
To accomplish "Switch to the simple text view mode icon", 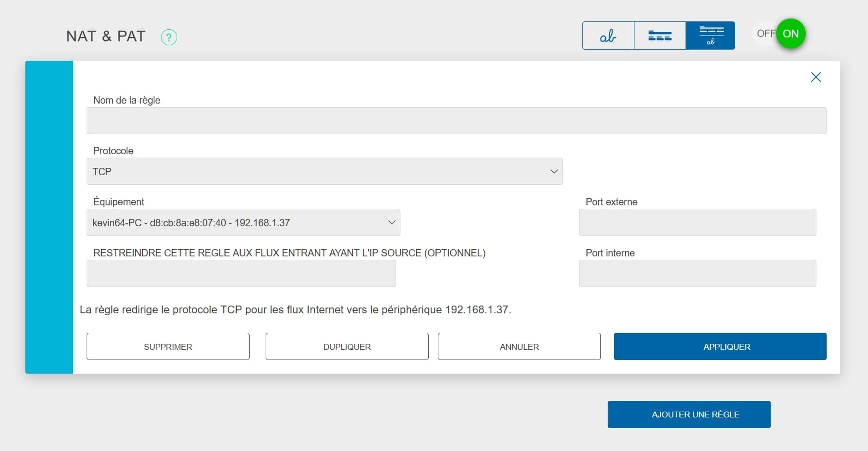I will (x=608, y=36).
